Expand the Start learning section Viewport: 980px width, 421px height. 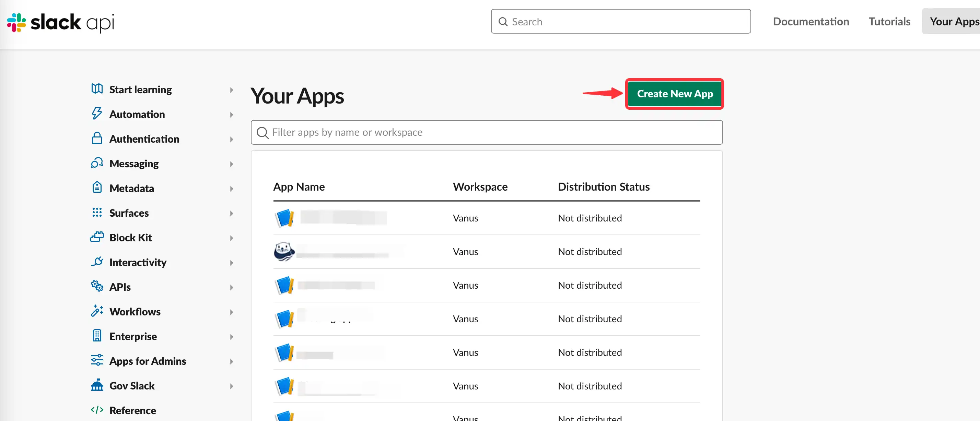click(231, 90)
